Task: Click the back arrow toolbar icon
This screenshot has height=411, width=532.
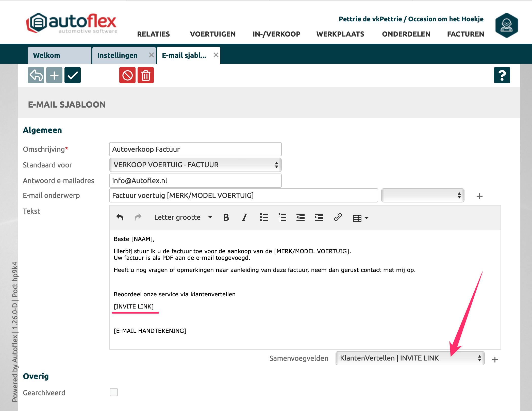Action: 36,75
